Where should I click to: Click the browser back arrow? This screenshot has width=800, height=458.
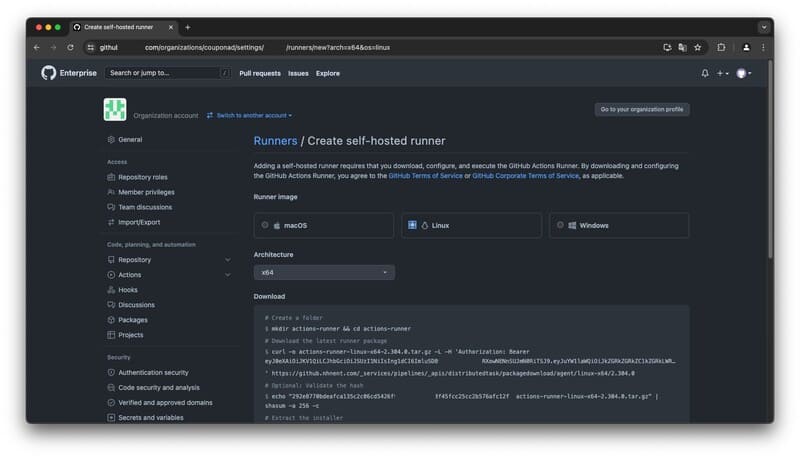37,47
